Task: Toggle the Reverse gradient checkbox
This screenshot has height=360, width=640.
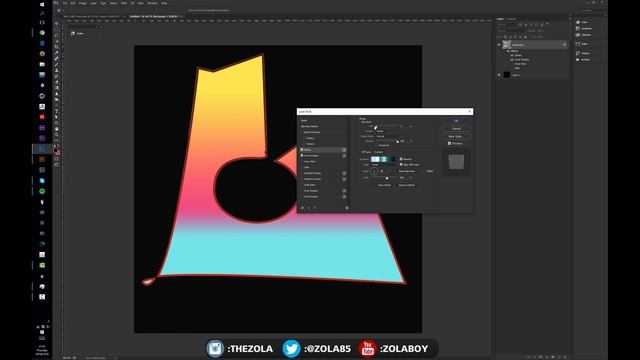Action: pyautogui.click(x=401, y=159)
